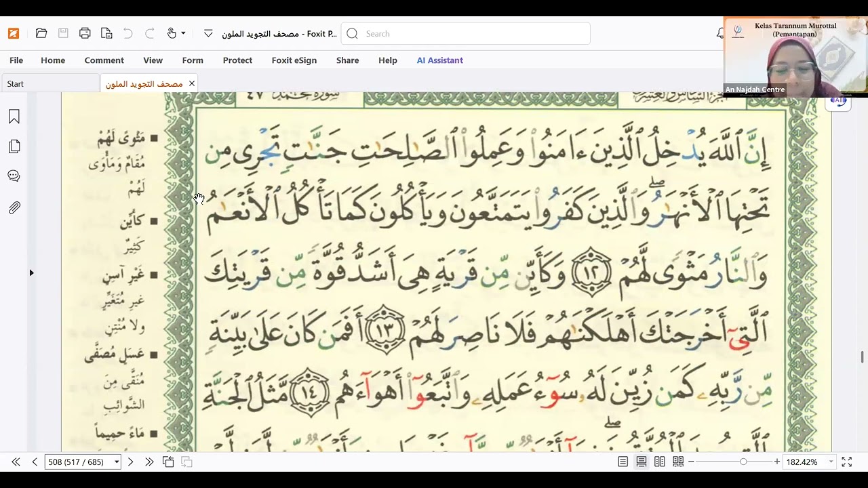
Task: Click the previous view icon in status bar
Action: pos(168,462)
